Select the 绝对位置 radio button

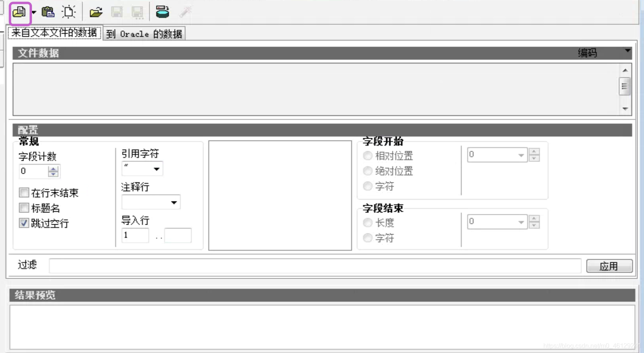click(x=368, y=171)
